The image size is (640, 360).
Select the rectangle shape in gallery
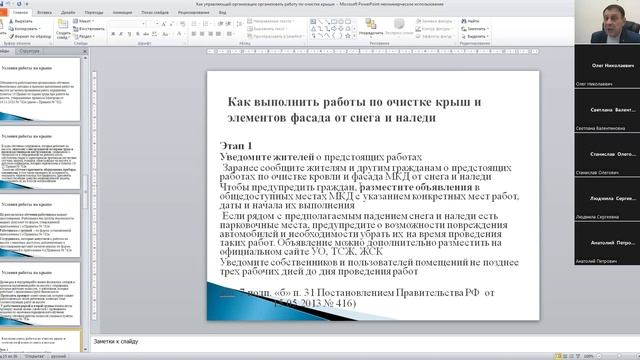pos(334,22)
